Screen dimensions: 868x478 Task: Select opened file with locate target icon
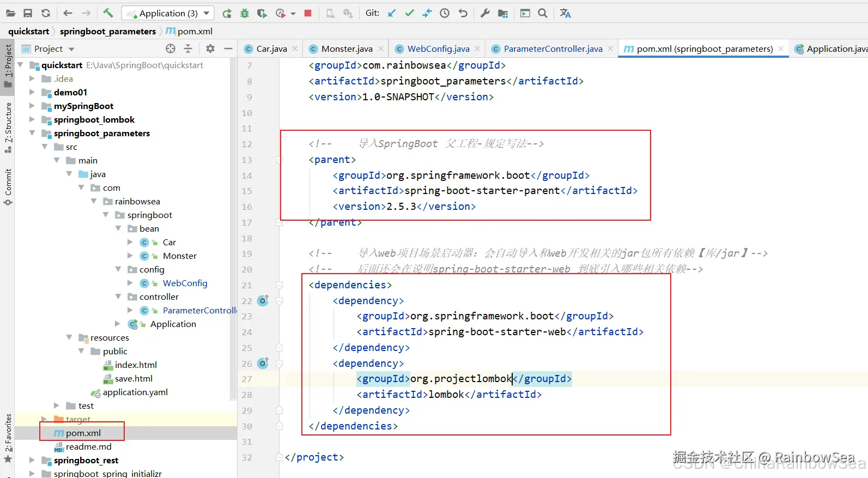pos(171,49)
